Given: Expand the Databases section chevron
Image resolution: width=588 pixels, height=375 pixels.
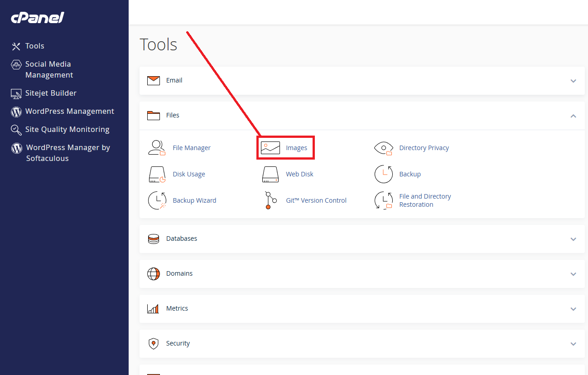Looking at the screenshot, I should point(573,239).
